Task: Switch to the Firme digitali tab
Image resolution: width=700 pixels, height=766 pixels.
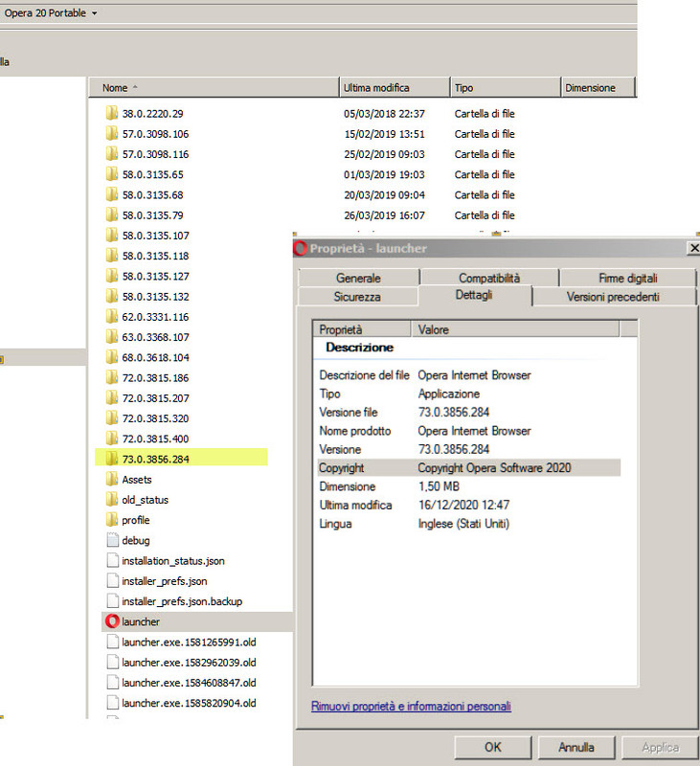Action: (628, 278)
